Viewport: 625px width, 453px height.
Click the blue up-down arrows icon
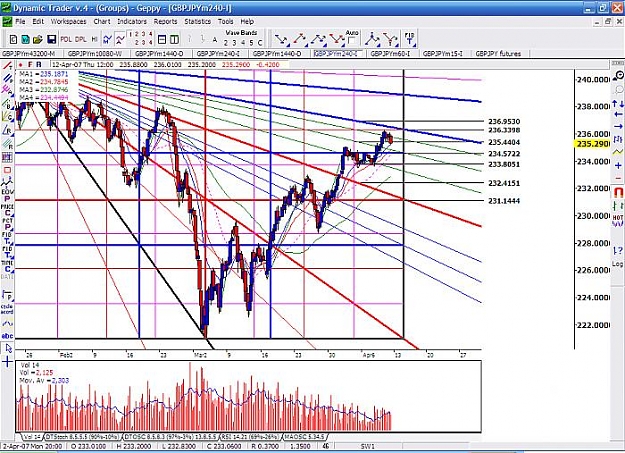[x=618, y=103]
